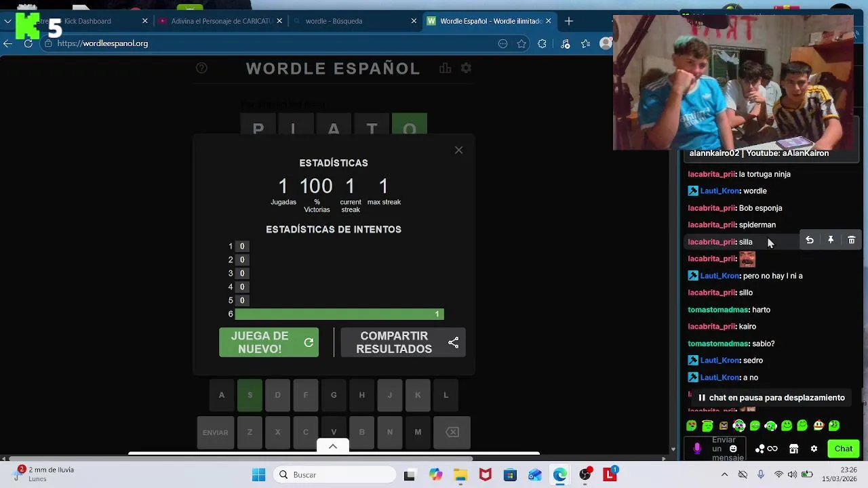This screenshot has width=868, height=488.
Task: Open the browser extensions puzzle icon
Action: [542, 43]
